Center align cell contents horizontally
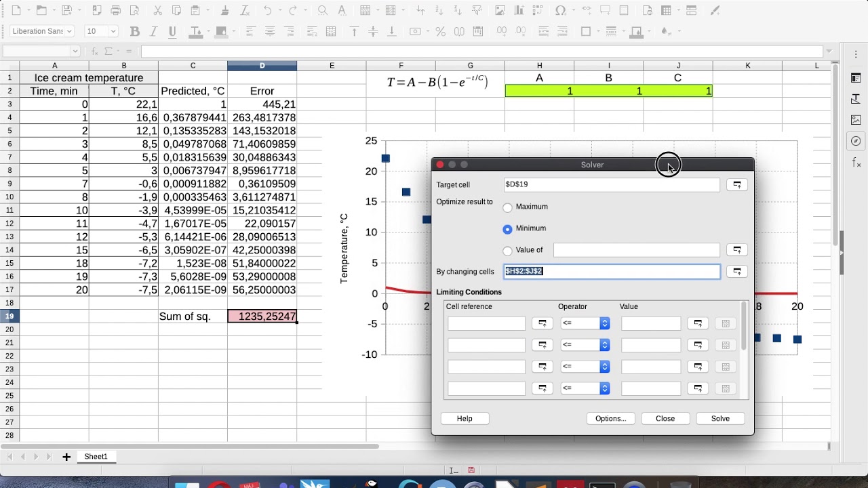This screenshot has width=868, height=488. coord(270,31)
